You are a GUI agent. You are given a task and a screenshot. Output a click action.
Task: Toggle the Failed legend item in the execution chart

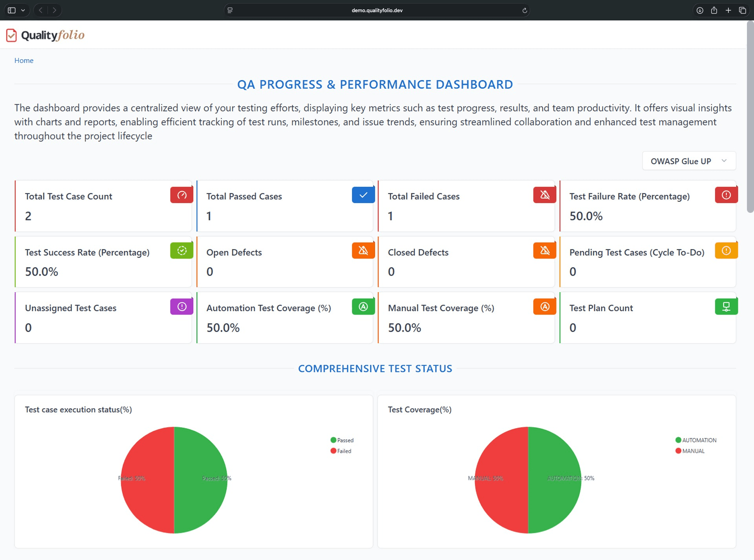[341, 451]
